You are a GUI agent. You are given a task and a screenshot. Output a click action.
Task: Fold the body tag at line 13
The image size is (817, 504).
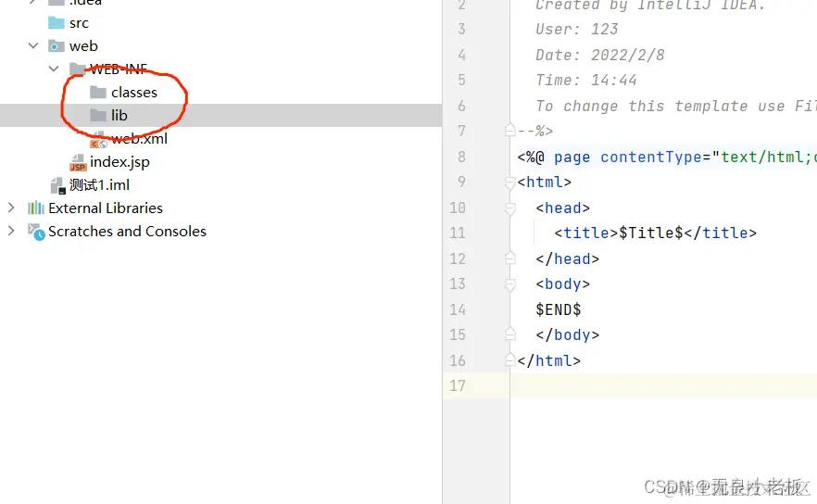tap(510, 284)
